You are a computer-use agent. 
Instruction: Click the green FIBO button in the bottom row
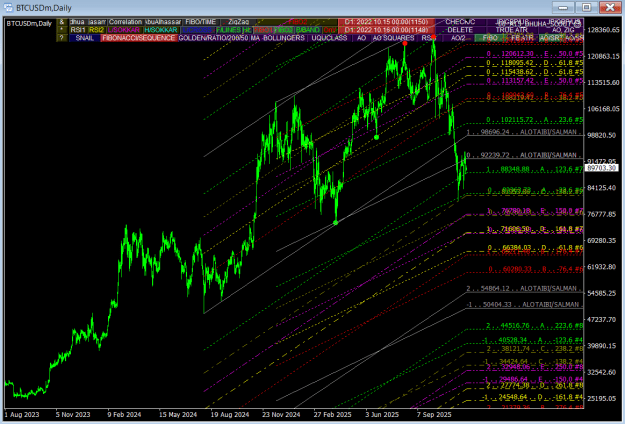490,38
